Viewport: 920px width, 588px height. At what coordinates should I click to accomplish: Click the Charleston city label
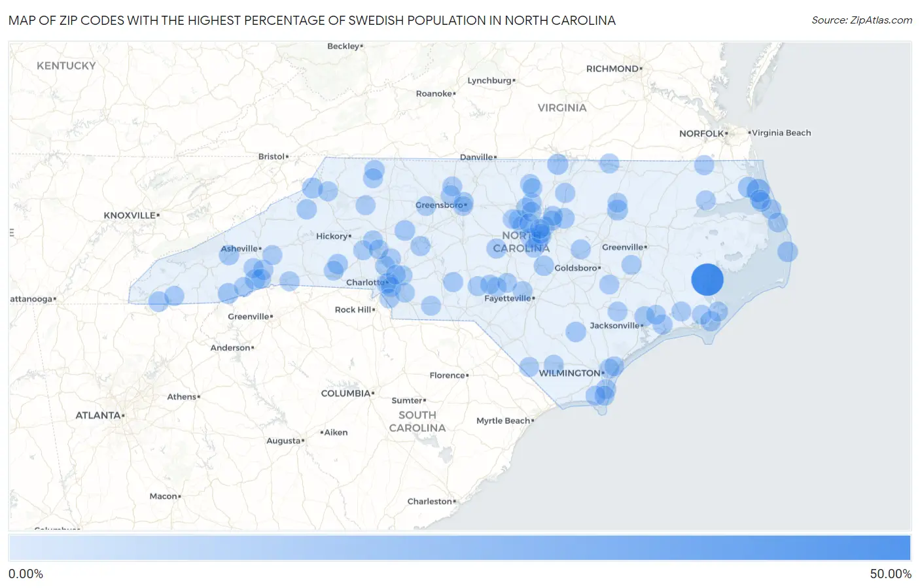pyautogui.click(x=430, y=502)
